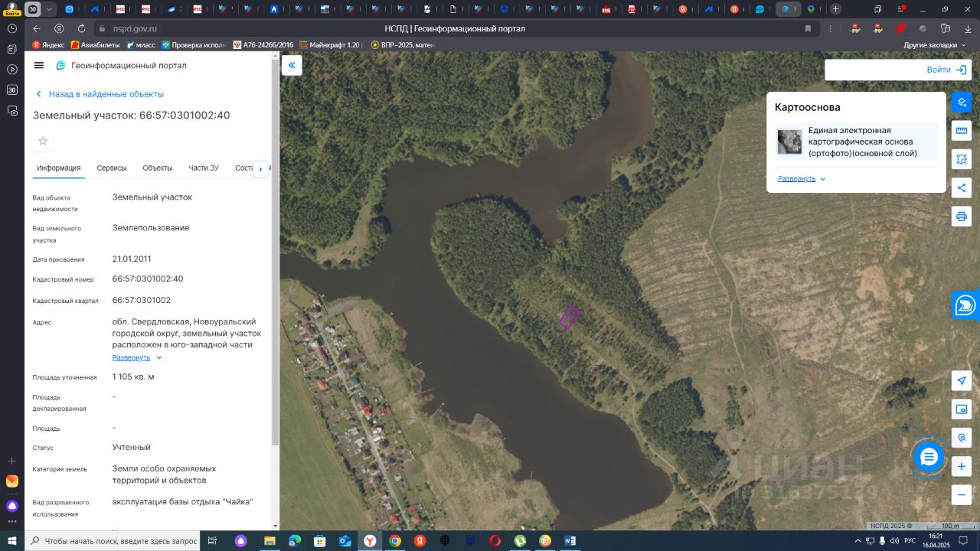Click the Войти login button
The height and width of the screenshot is (551, 980).
point(946,70)
